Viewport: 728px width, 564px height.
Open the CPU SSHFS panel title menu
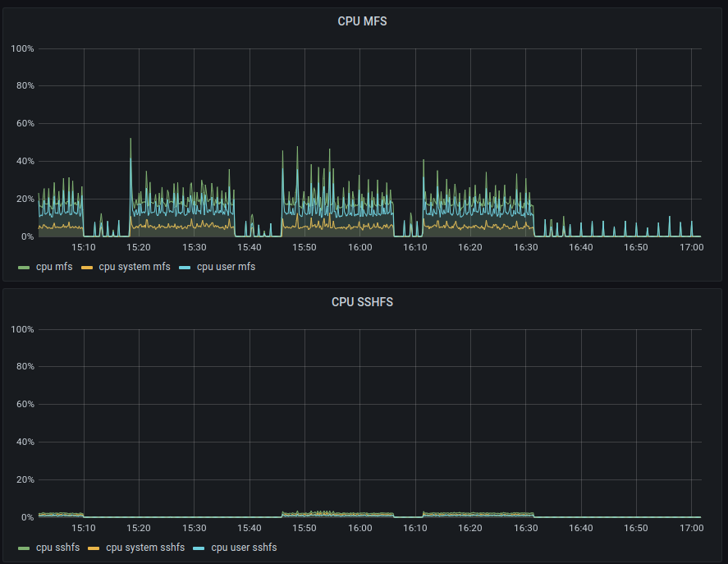pos(362,302)
